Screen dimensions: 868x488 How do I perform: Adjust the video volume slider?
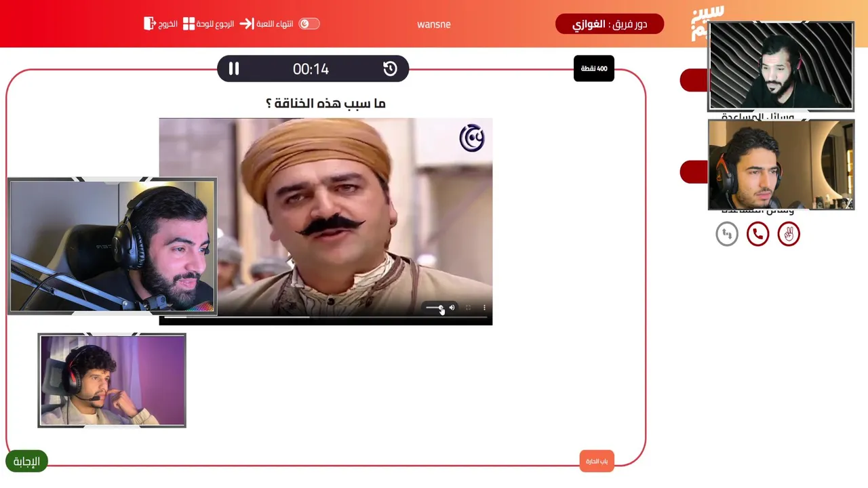[x=435, y=308]
